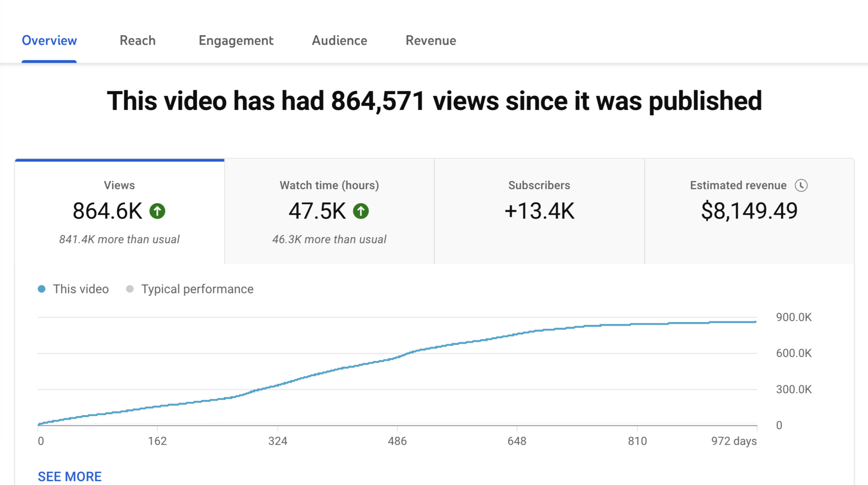Select the Watch time (hours) card

coord(329,212)
